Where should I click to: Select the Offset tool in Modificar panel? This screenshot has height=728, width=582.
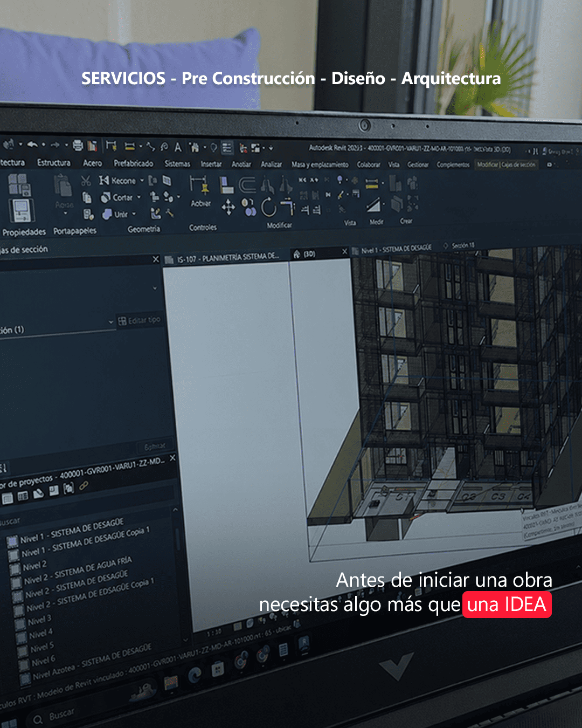point(247,185)
